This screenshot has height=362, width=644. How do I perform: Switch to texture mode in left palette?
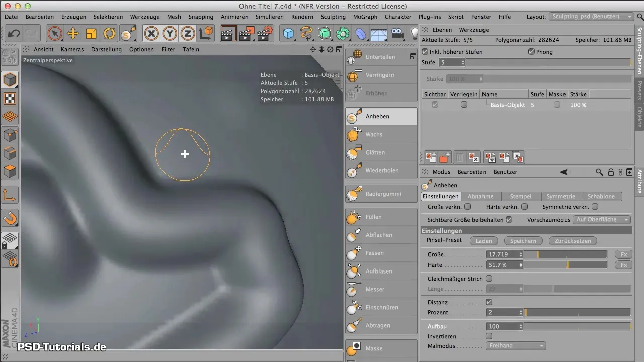tap(10, 98)
